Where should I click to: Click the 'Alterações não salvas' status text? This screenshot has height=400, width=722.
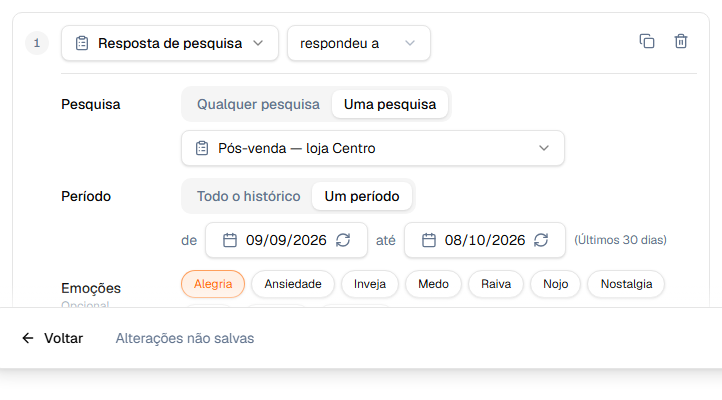(185, 338)
